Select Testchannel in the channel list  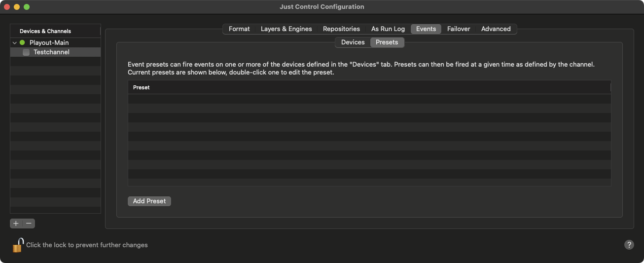tap(55, 52)
